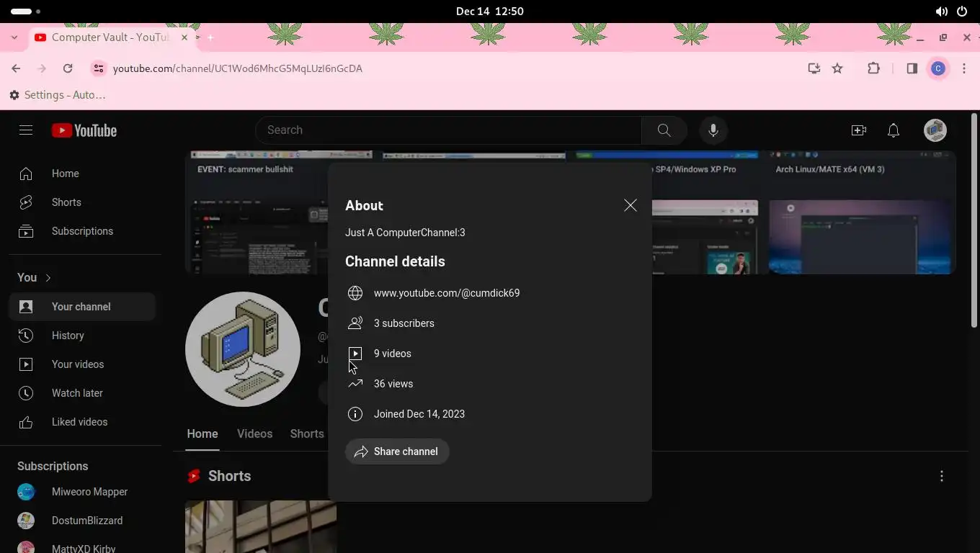Viewport: 980px width, 553px height.
Task: Open a new browser tab
Action: click(x=210, y=37)
